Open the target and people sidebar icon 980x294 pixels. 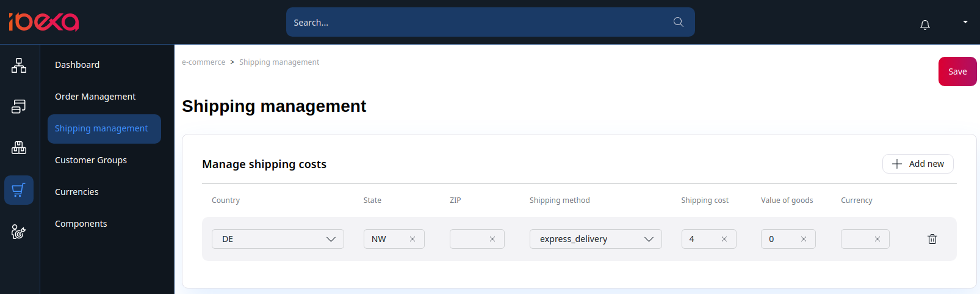[x=19, y=232]
